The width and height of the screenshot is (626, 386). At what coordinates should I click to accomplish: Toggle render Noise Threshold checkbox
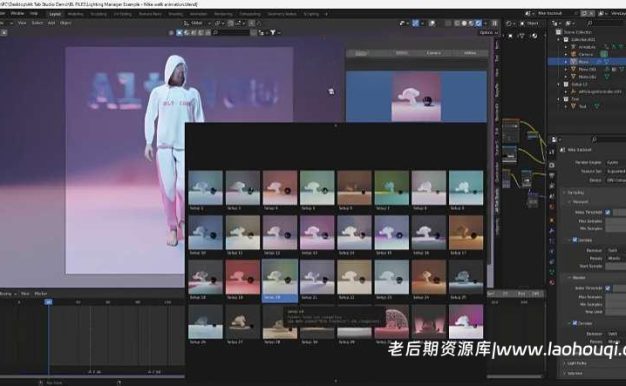click(608, 288)
